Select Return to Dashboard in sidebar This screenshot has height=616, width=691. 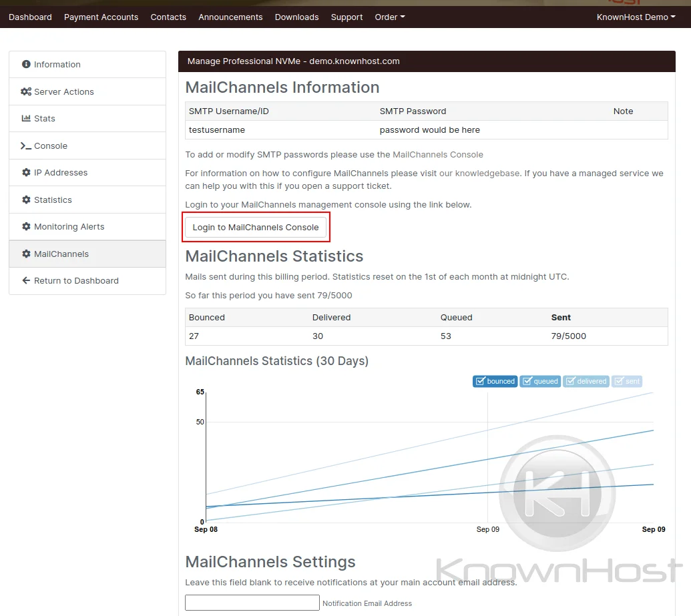[87, 281]
